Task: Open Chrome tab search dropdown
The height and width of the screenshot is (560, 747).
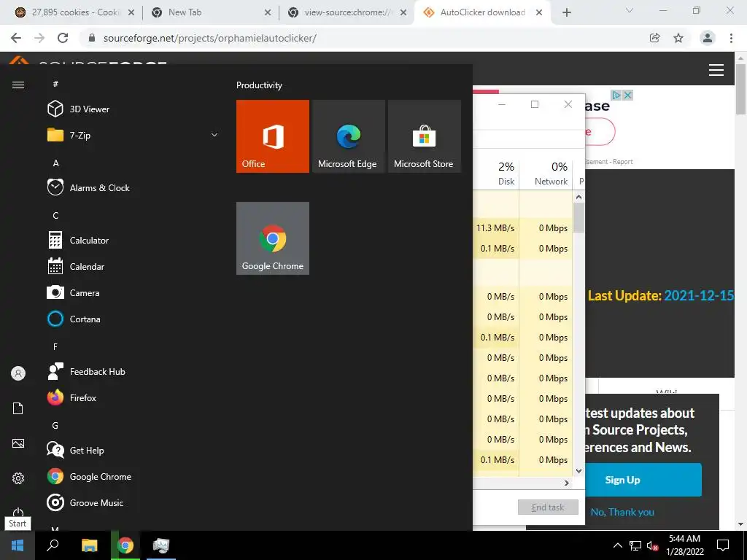Action: [630, 11]
